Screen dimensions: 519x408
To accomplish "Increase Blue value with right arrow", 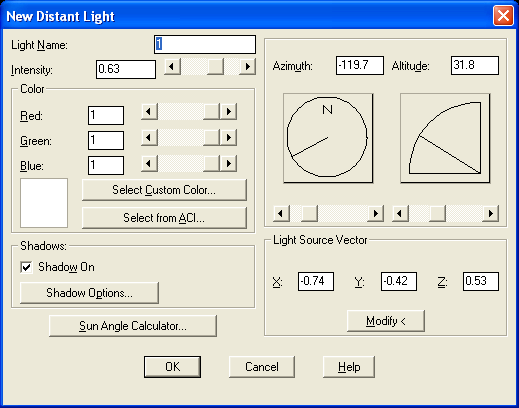I will (229, 164).
